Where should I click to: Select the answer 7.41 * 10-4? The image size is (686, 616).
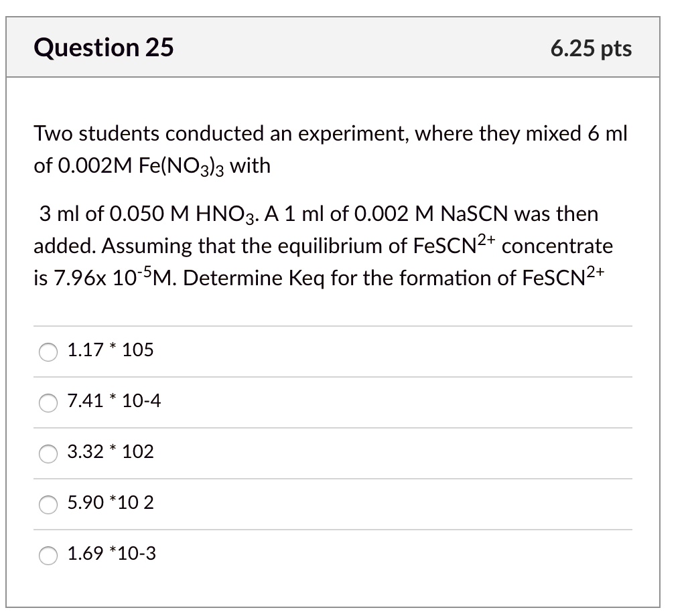(x=48, y=403)
